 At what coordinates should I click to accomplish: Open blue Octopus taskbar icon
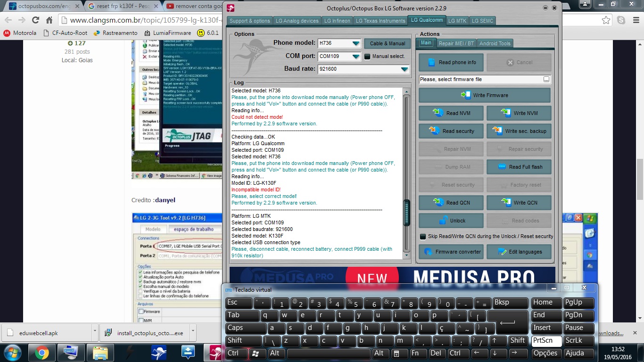tap(158, 352)
